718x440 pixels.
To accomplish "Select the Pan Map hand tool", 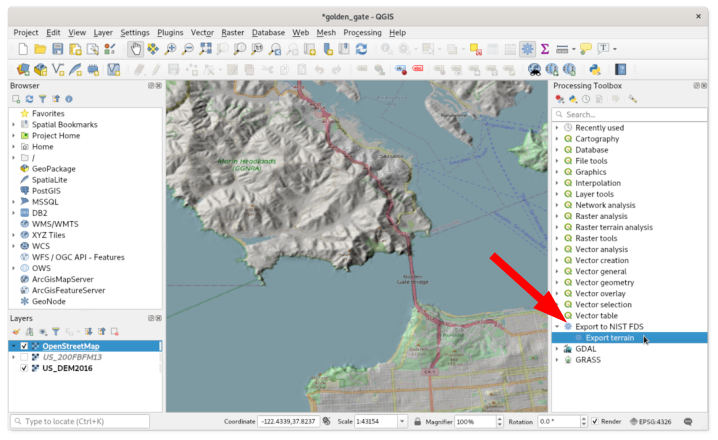I will tap(135, 49).
